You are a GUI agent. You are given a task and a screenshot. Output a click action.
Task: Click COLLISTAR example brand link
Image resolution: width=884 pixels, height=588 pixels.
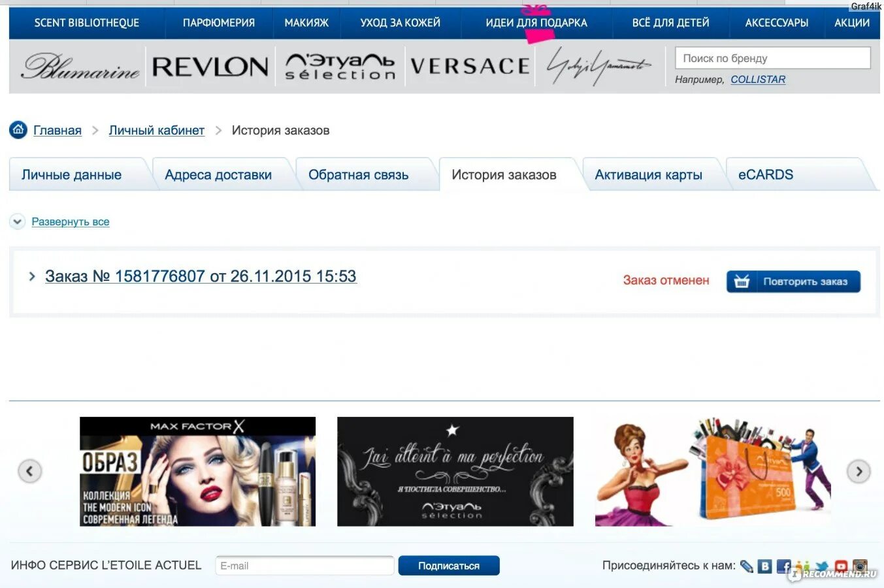coord(758,80)
